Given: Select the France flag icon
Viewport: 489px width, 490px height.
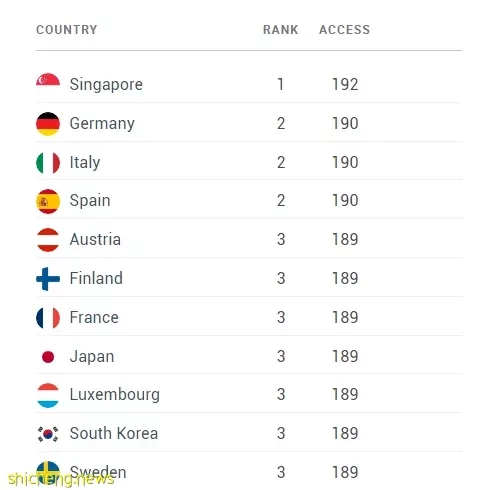Looking at the screenshot, I should point(48,318).
